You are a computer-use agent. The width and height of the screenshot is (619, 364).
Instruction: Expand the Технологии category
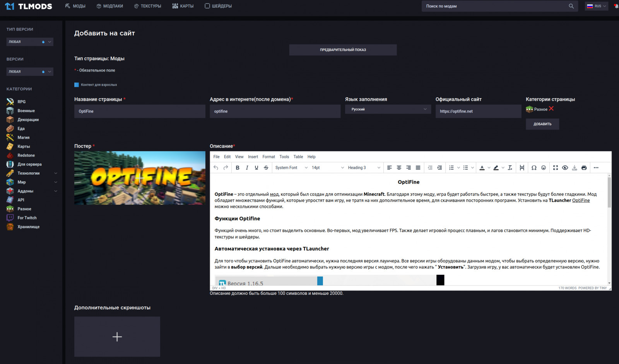coord(56,173)
